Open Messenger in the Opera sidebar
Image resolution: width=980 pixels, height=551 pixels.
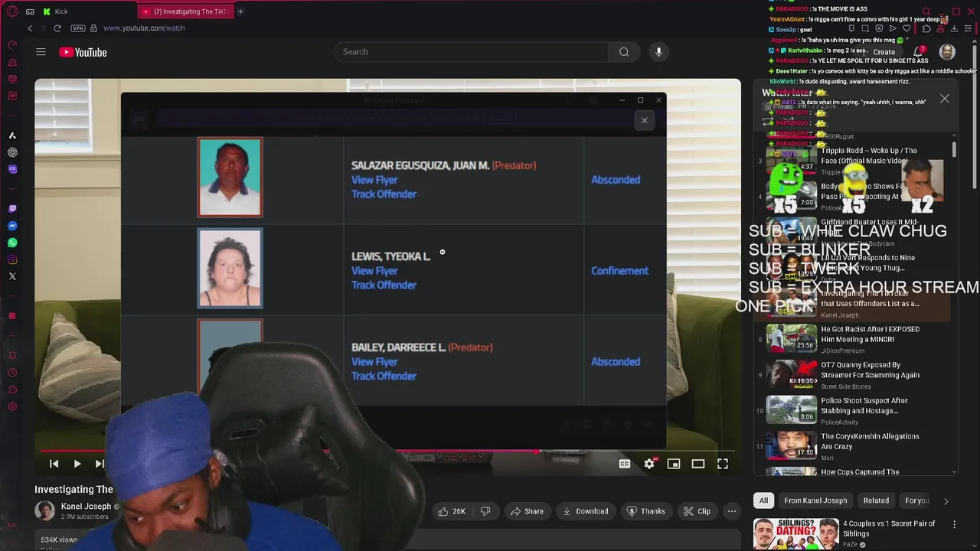pyautogui.click(x=12, y=226)
